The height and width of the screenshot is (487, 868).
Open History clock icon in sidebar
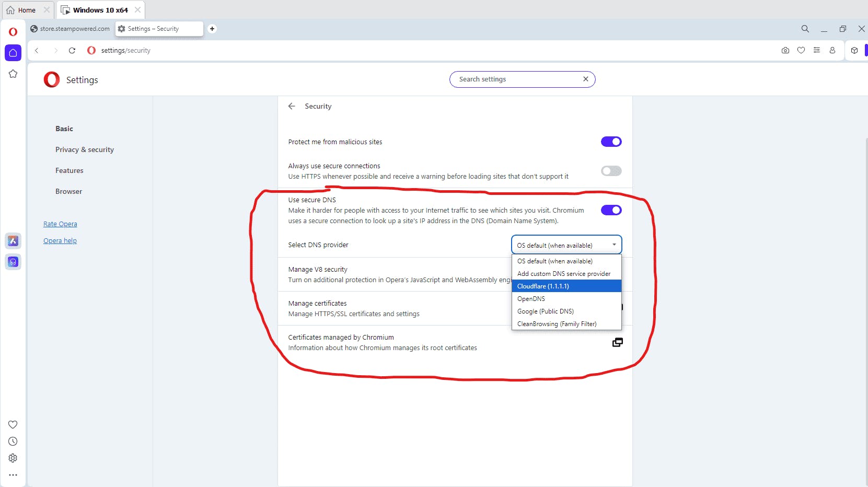[x=13, y=441]
